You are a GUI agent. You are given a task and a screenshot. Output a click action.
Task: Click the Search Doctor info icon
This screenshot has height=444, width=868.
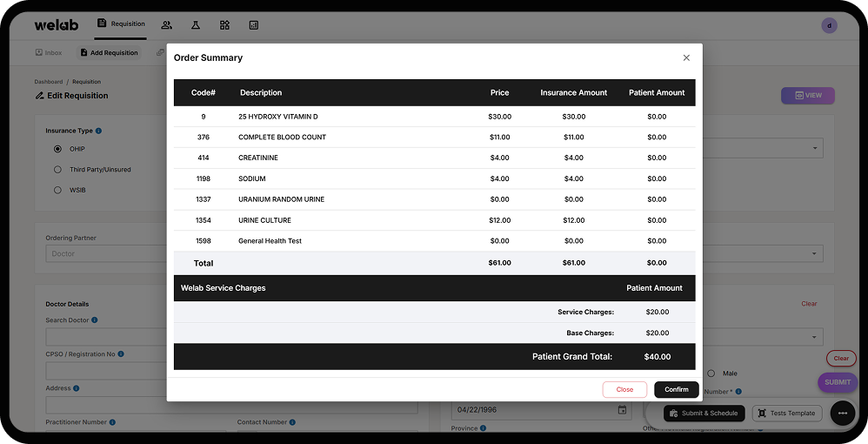[95, 320]
